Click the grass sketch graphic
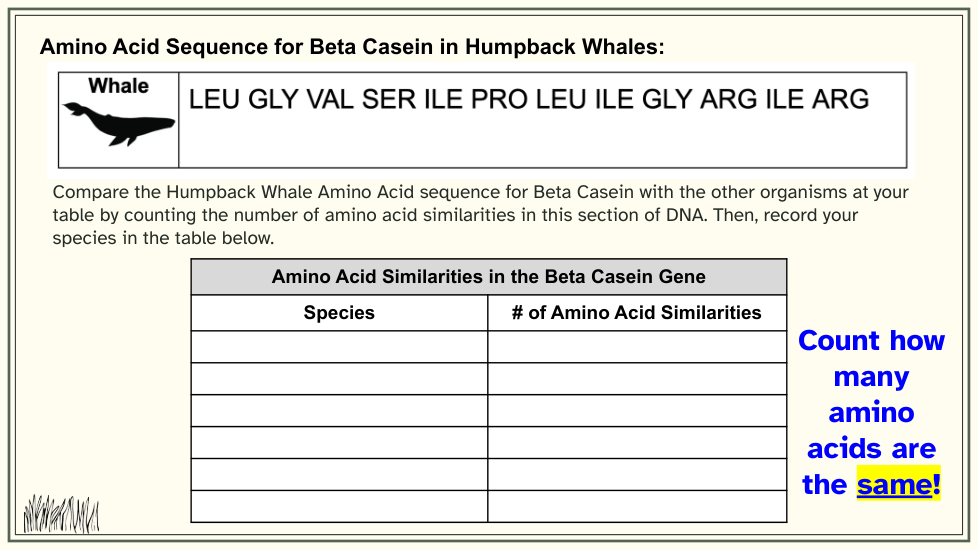This screenshot has height=550, width=978. 61,514
